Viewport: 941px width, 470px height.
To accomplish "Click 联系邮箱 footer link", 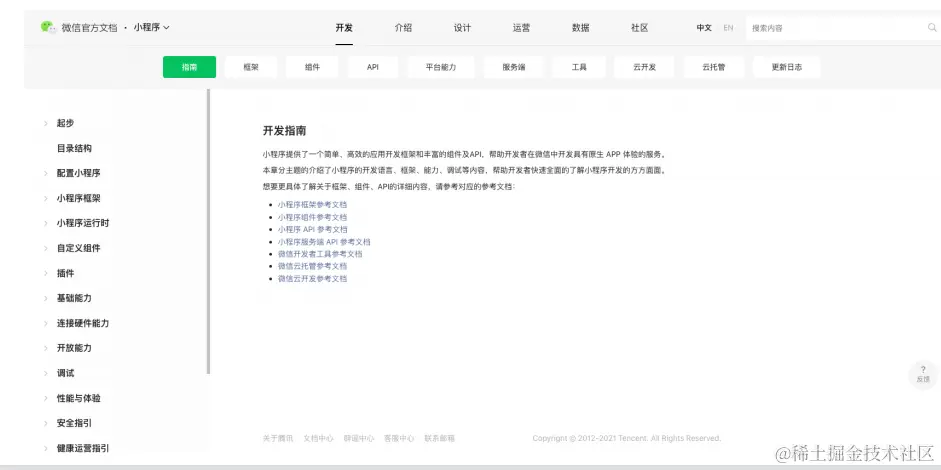I will [x=439, y=438].
